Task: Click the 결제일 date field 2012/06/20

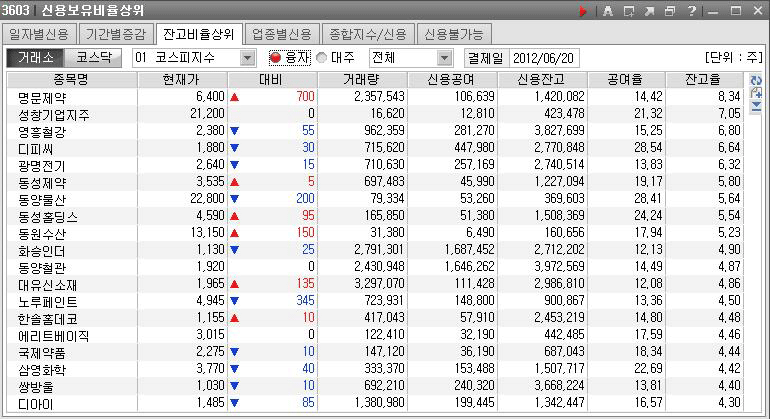Action: pyautogui.click(x=544, y=58)
